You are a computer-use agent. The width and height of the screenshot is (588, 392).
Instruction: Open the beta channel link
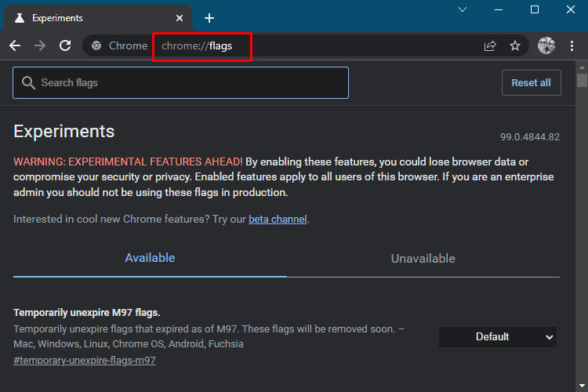(278, 219)
